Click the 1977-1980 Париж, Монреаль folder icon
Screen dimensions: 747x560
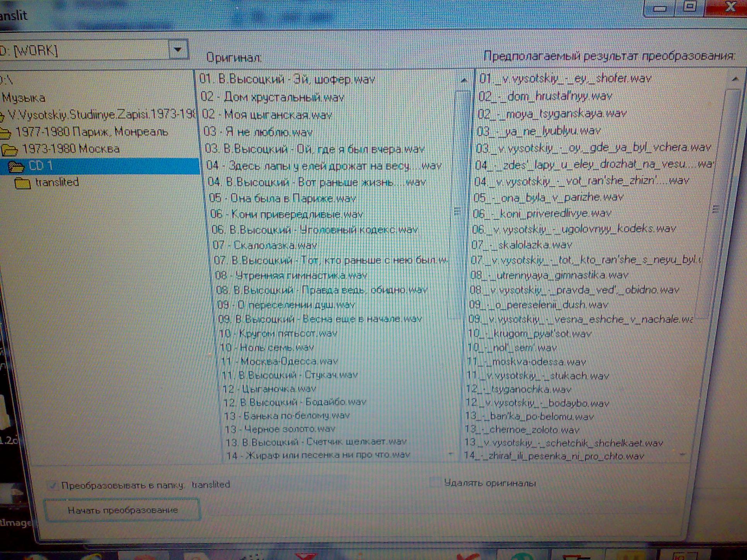5,133
